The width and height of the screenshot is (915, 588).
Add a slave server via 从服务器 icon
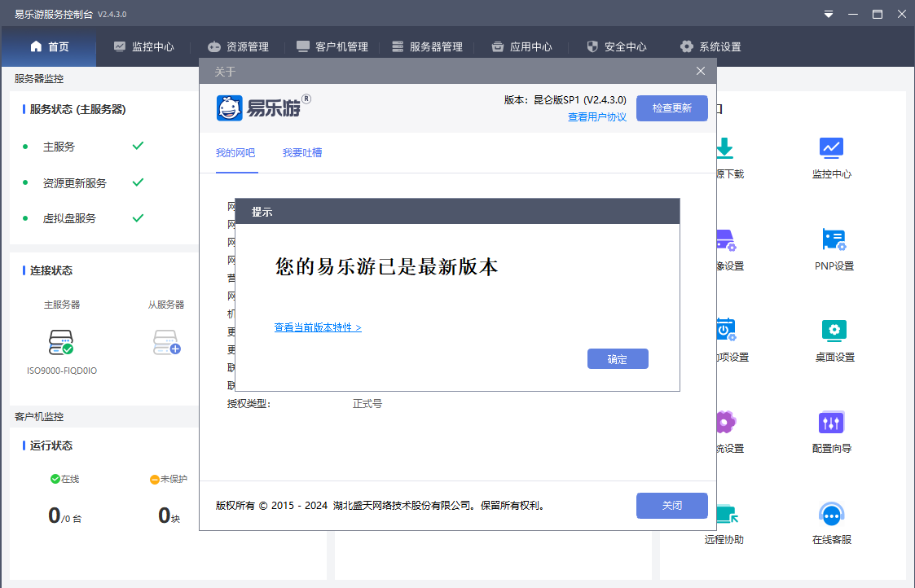point(166,342)
